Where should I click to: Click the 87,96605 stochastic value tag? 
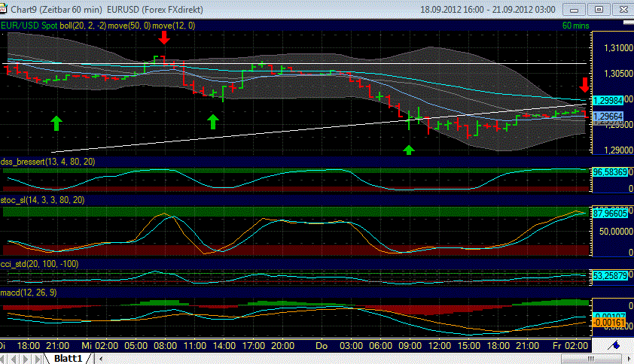pyautogui.click(x=610, y=213)
